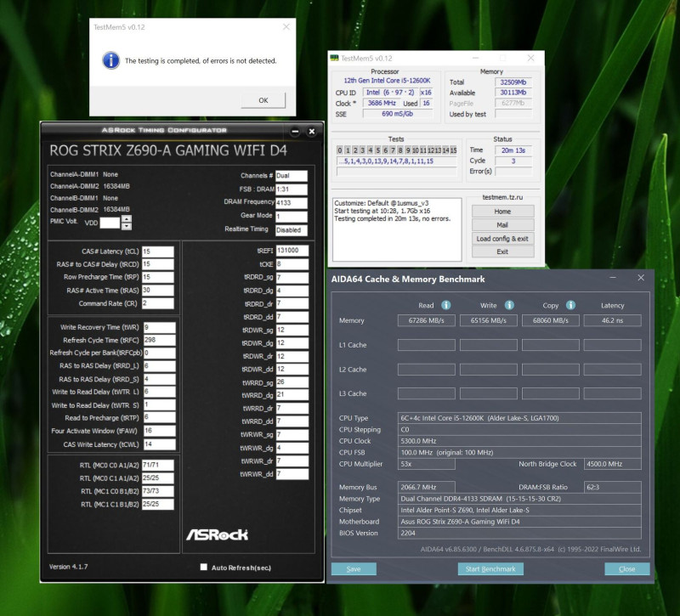Click the Memory Write result 65156 MB/s

(488, 320)
